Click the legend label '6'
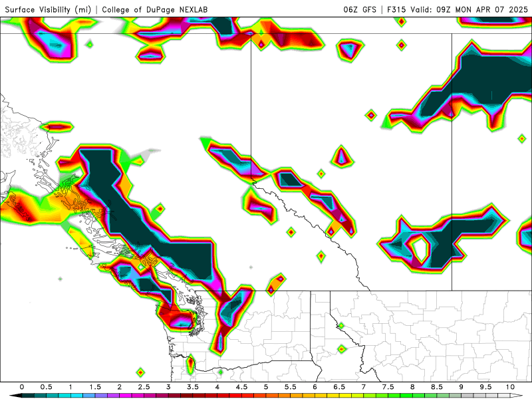Viewport: 532px width, 399px height. 315,387
